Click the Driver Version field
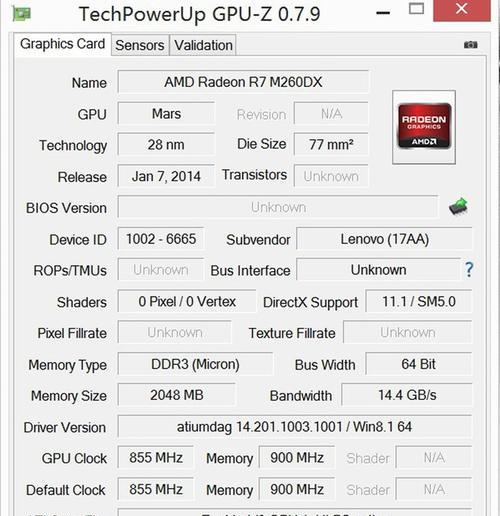This screenshot has width=500, height=516. (x=295, y=427)
